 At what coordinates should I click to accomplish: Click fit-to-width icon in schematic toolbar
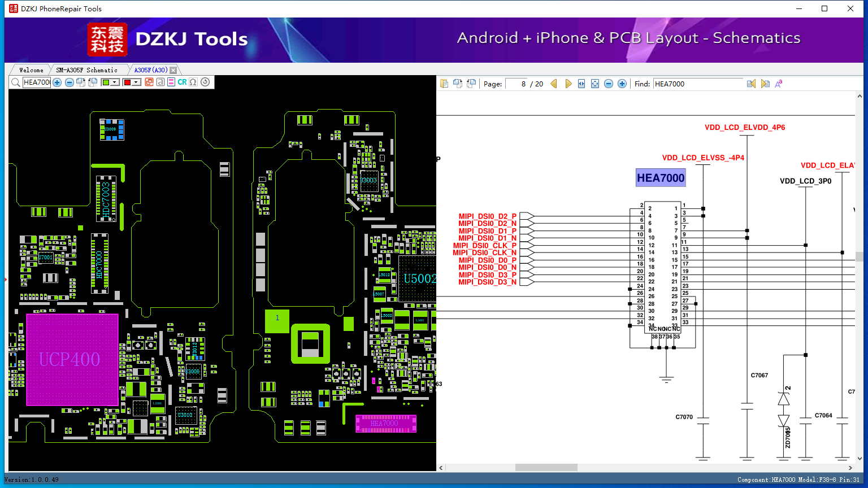click(x=581, y=84)
